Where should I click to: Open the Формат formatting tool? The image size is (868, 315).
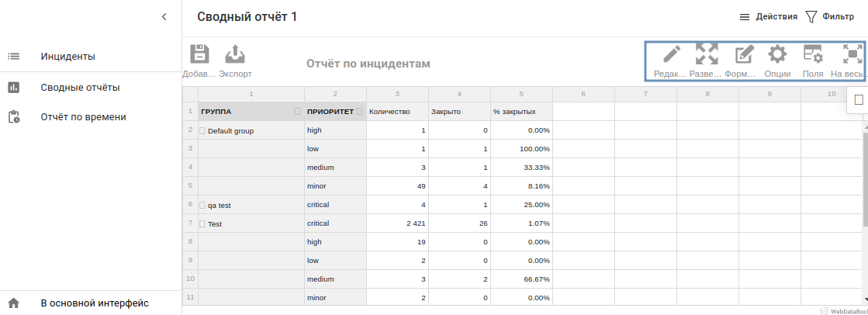(x=744, y=55)
